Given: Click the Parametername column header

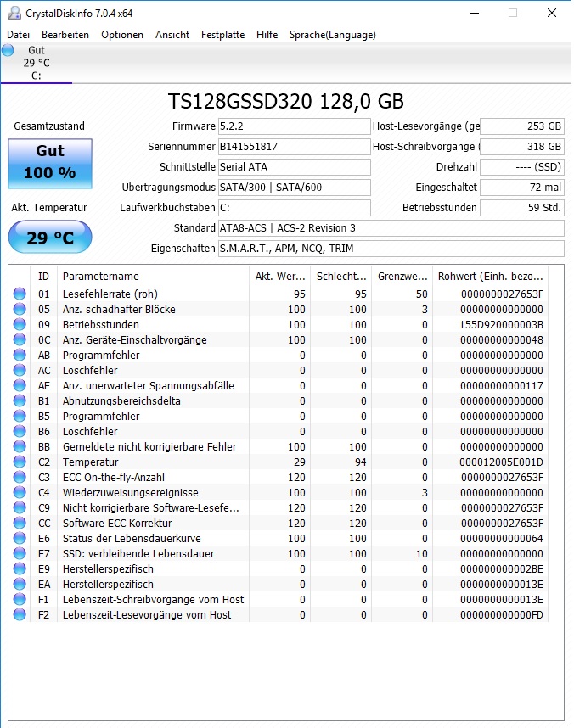Looking at the screenshot, I should click(x=153, y=277).
